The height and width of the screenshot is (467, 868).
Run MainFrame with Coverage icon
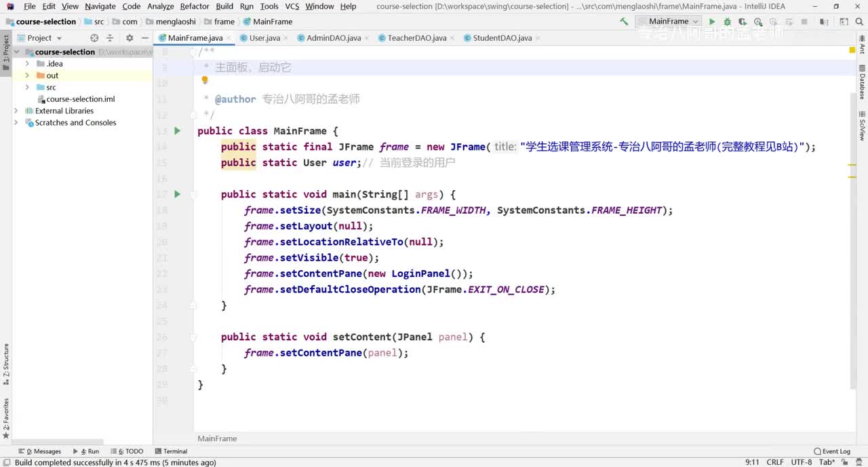click(743, 22)
